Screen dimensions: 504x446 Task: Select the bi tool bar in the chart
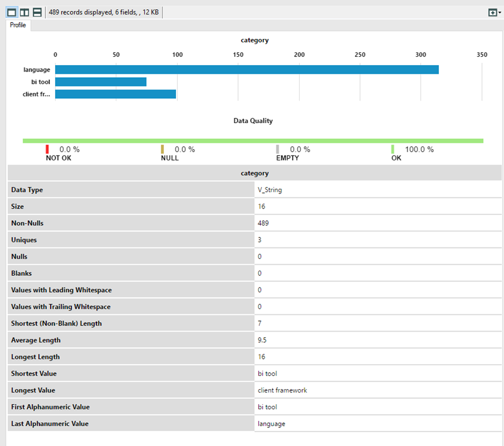coord(102,81)
